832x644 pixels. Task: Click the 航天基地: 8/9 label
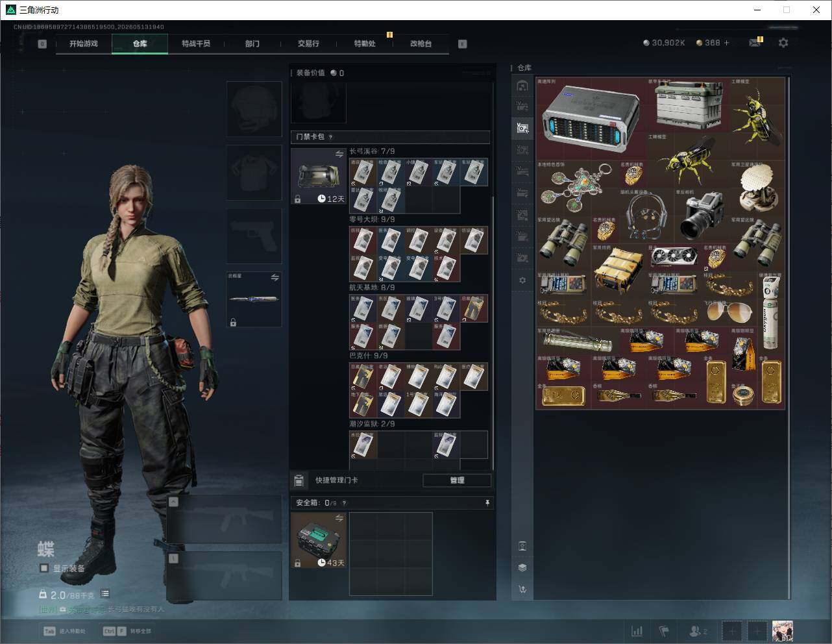tap(372, 288)
